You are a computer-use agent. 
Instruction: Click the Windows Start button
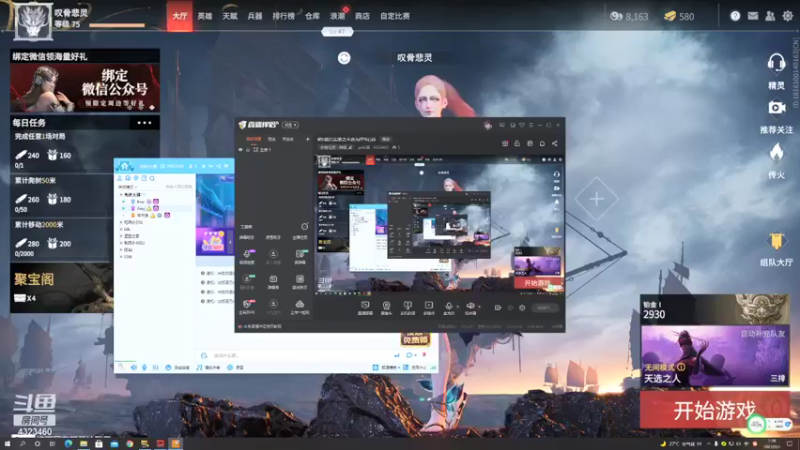[x=7, y=444]
